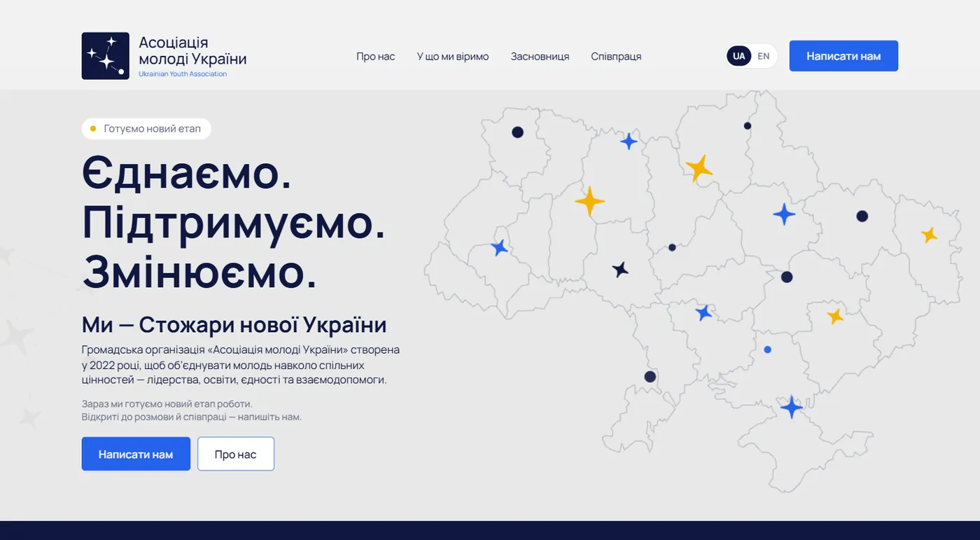This screenshot has width=980, height=540.
Task: Switch language to EN
Action: click(x=764, y=56)
